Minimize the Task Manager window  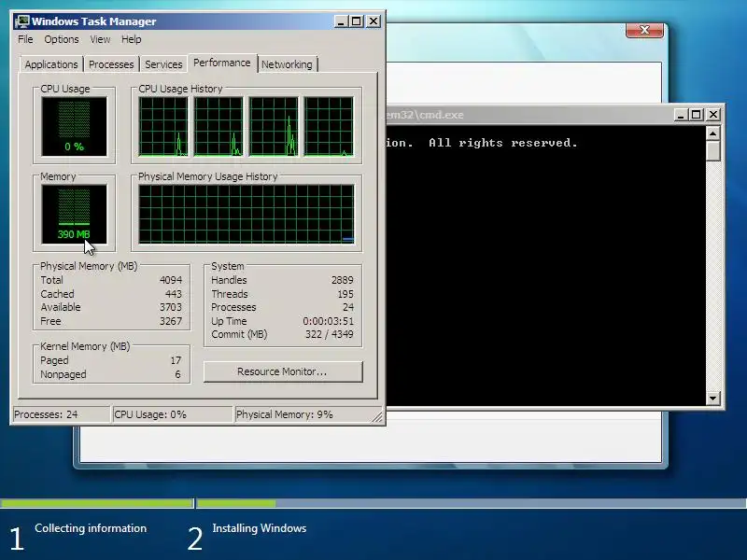tap(341, 21)
